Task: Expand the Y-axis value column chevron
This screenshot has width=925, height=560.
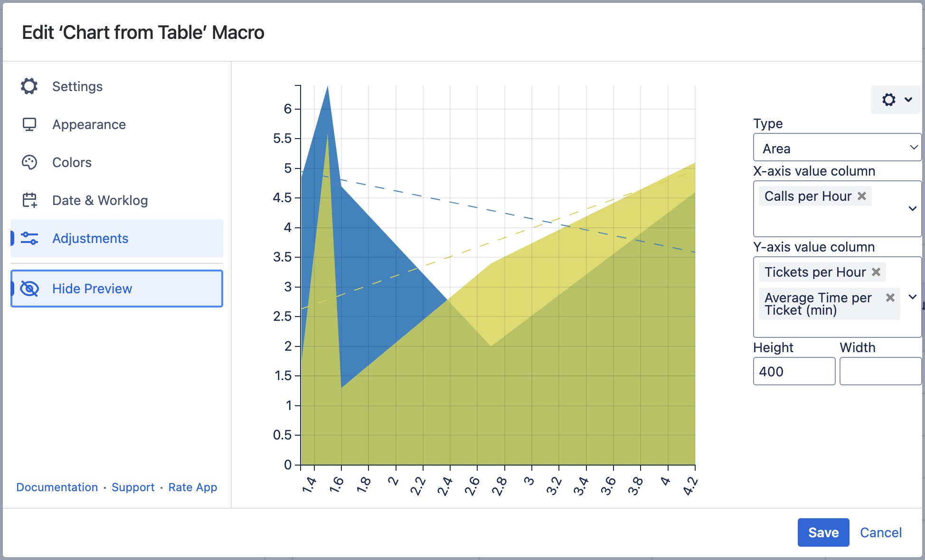Action: (x=912, y=297)
